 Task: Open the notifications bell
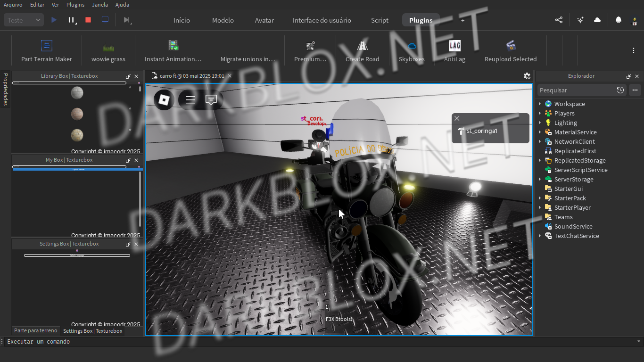(x=619, y=20)
